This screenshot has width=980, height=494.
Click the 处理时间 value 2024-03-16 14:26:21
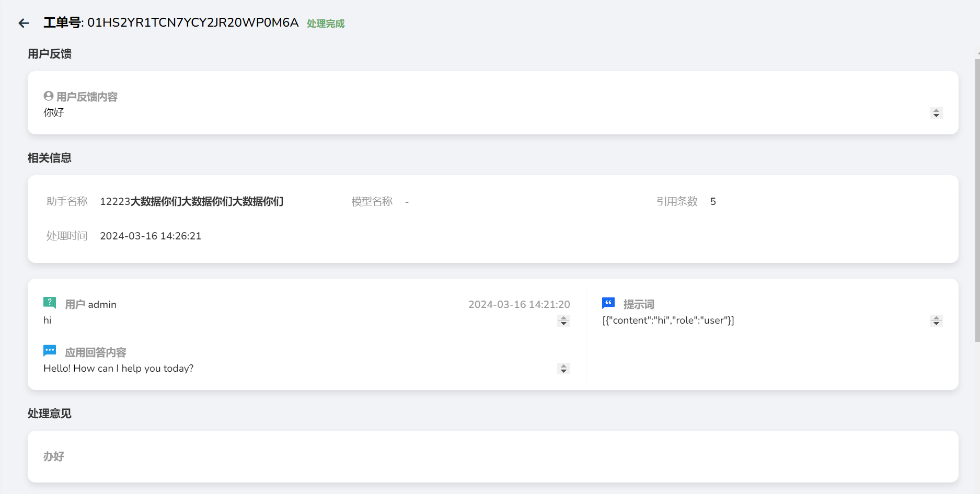[151, 236]
